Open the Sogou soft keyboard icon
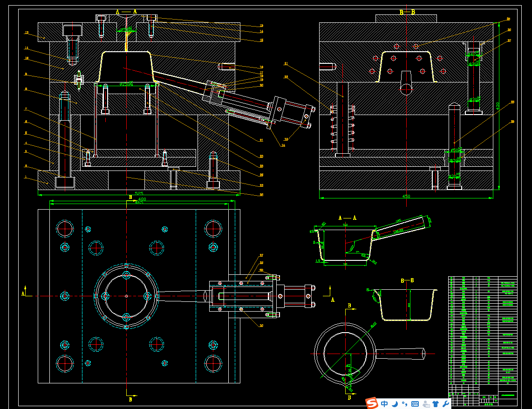This screenshot has height=409, width=532. [x=415, y=404]
